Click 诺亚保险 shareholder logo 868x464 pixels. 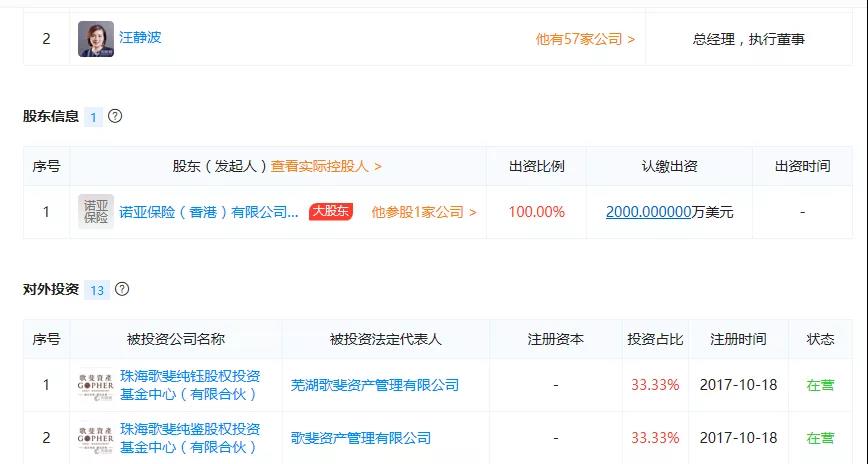coord(96,212)
